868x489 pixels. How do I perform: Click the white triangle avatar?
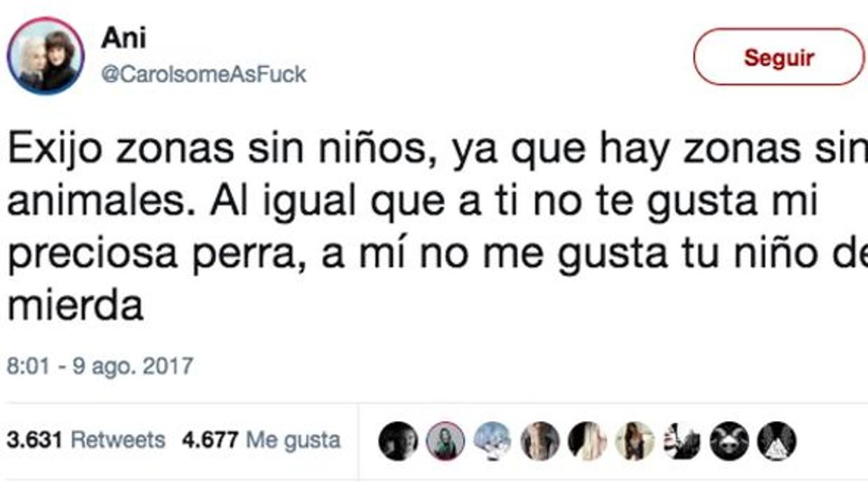coord(777,441)
